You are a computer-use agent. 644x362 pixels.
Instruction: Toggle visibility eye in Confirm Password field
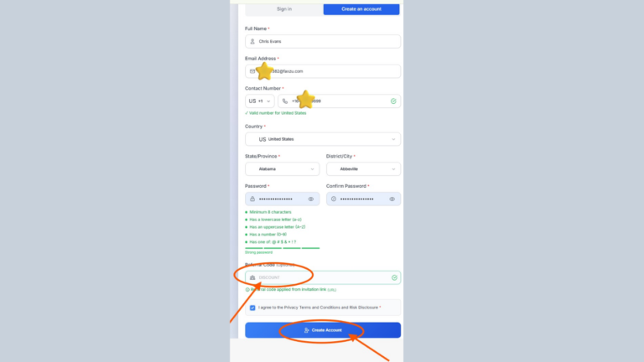(392, 199)
